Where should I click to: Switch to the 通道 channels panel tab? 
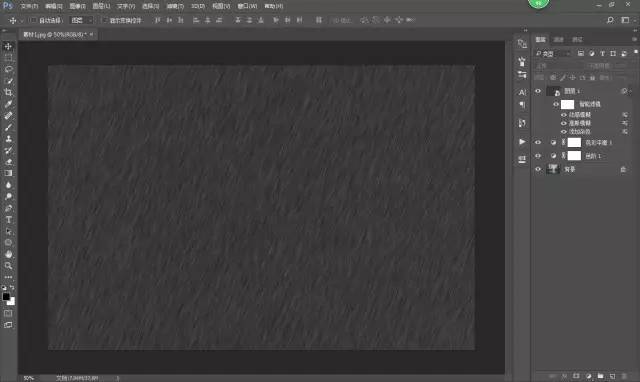point(558,39)
